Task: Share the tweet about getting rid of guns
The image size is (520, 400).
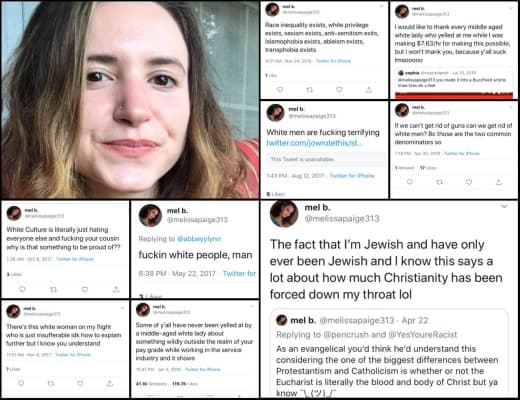Action: 499,182
